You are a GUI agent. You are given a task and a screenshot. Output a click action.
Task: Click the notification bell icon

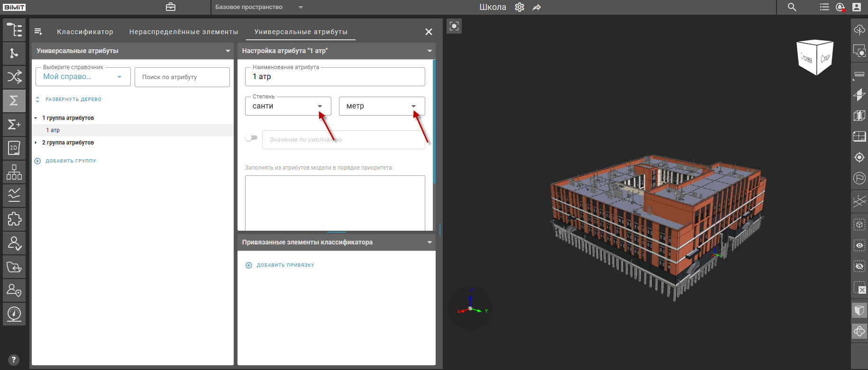click(x=840, y=7)
